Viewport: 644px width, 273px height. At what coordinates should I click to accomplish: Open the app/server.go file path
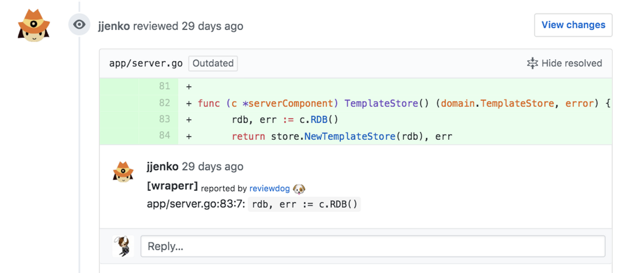pyautogui.click(x=146, y=63)
